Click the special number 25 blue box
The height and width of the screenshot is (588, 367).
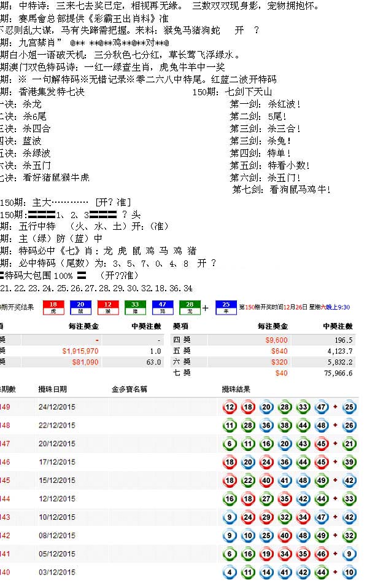pos(226,307)
